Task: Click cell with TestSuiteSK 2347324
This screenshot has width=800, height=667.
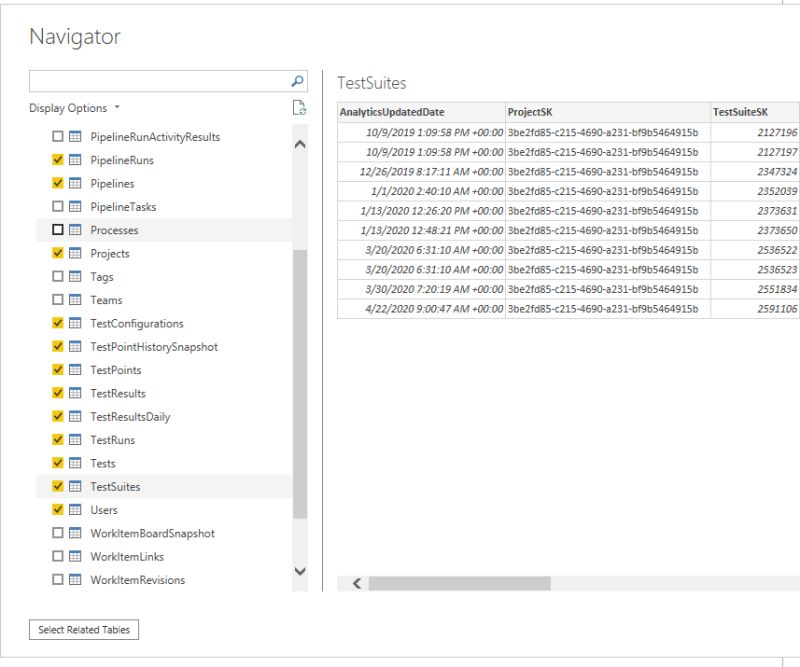Action: tap(755, 171)
